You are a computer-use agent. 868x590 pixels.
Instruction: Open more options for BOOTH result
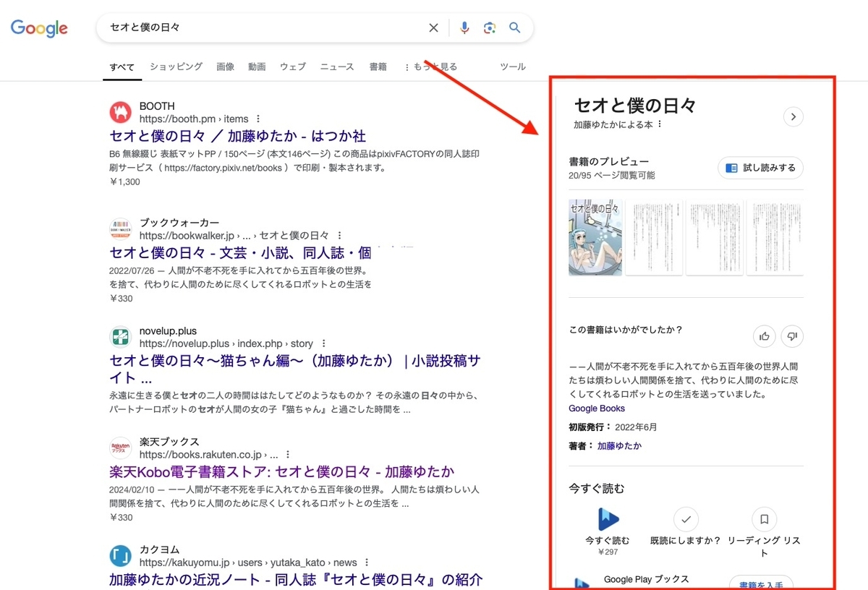click(x=258, y=119)
